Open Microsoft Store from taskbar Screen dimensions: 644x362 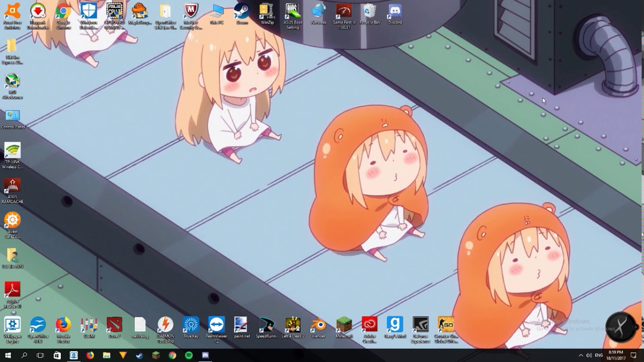57,355
